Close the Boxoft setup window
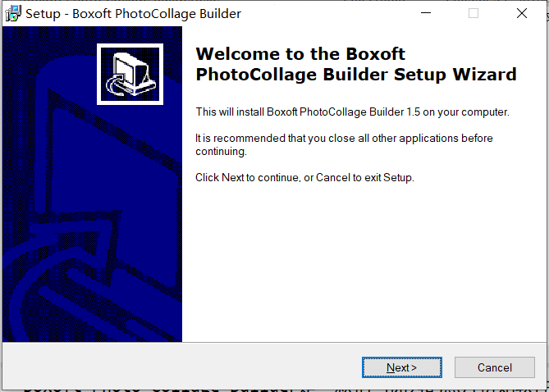Viewport: 549px width, 392px height. [522, 13]
